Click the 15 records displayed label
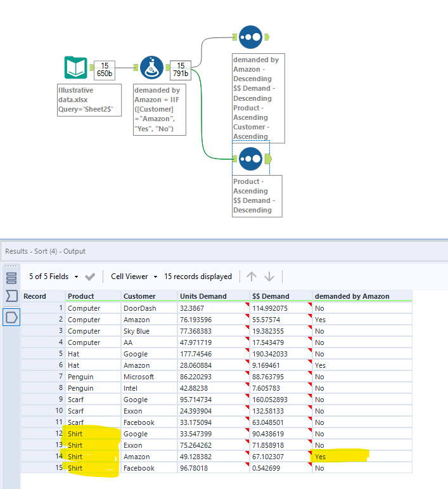Screen dimensions: 448x489 (x=198, y=277)
